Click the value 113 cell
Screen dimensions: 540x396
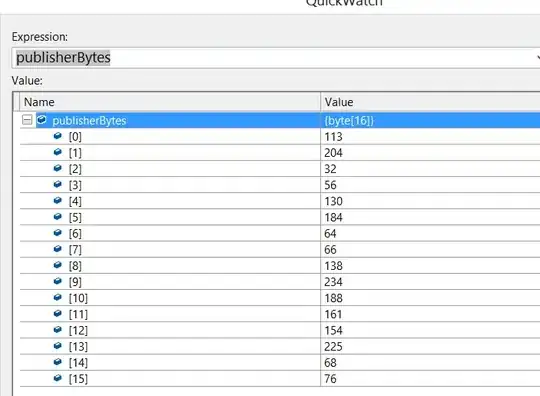click(x=333, y=137)
